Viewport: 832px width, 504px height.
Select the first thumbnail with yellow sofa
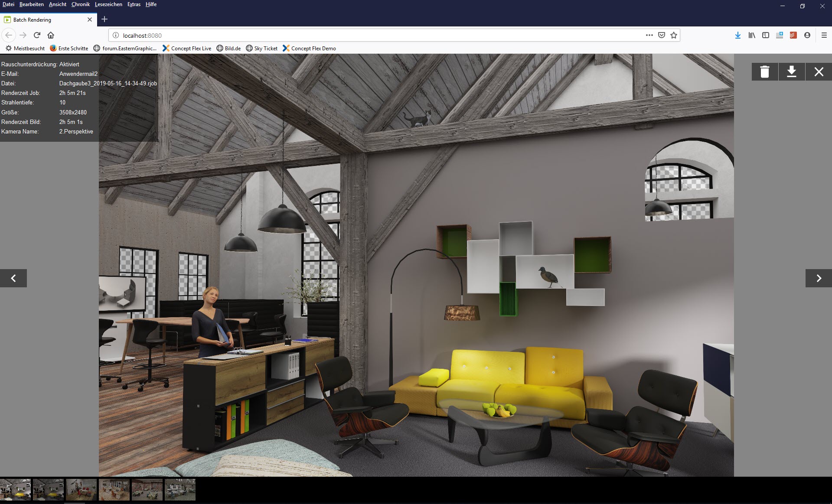point(16,490)
